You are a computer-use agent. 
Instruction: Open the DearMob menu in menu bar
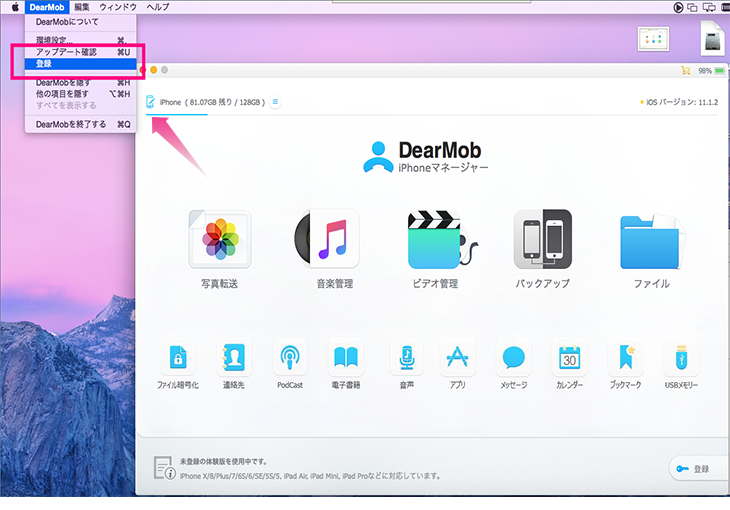(47, 7)
